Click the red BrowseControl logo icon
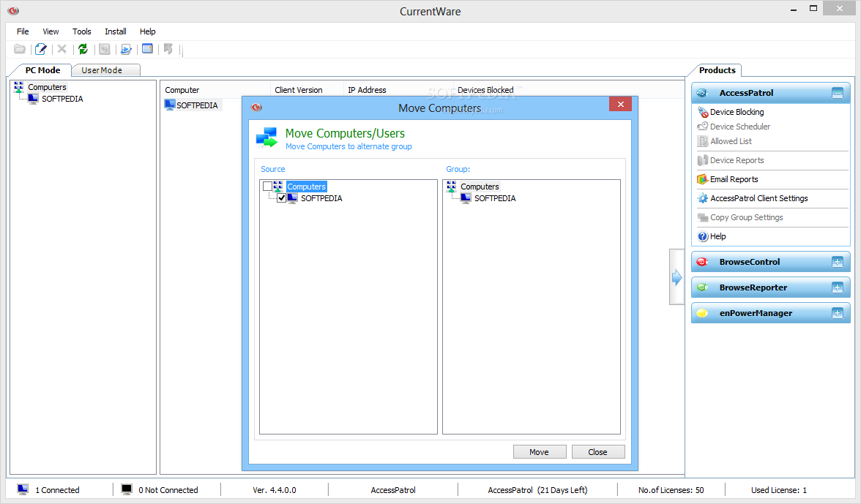This screenshot has height=504, width=861. [x=702, y=262]
